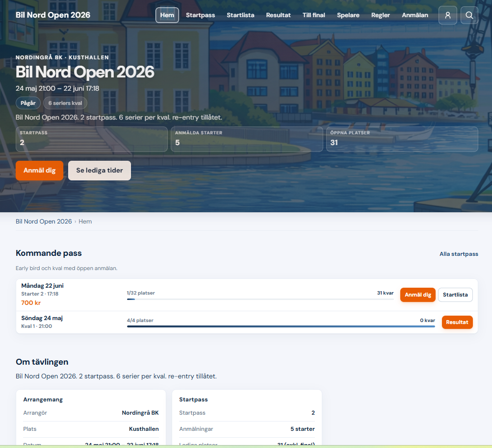
Task: Click the orange Anmäl dig hero button
Action: [40, 171]
